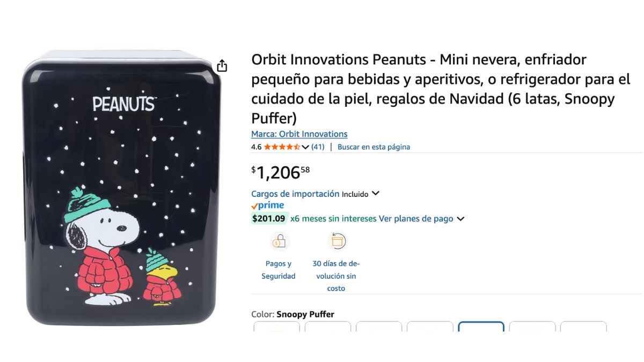Click the prime logo badge

point(267,205)
